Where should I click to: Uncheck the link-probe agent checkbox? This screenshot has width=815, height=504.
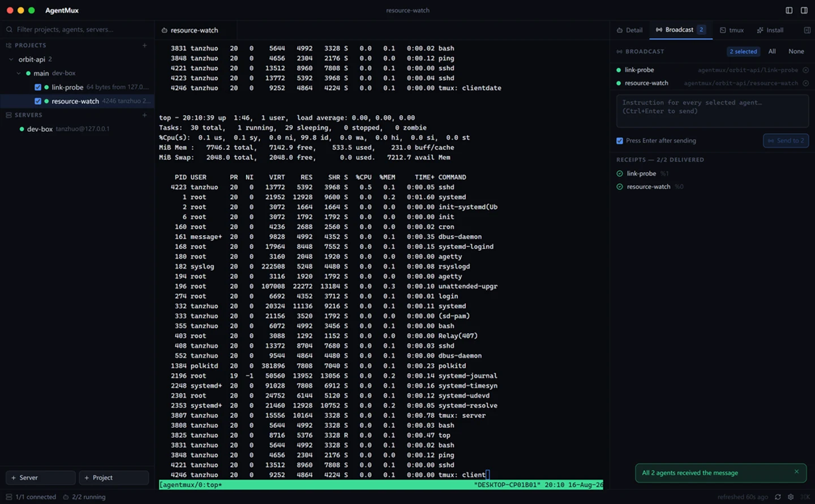(38, 87)
